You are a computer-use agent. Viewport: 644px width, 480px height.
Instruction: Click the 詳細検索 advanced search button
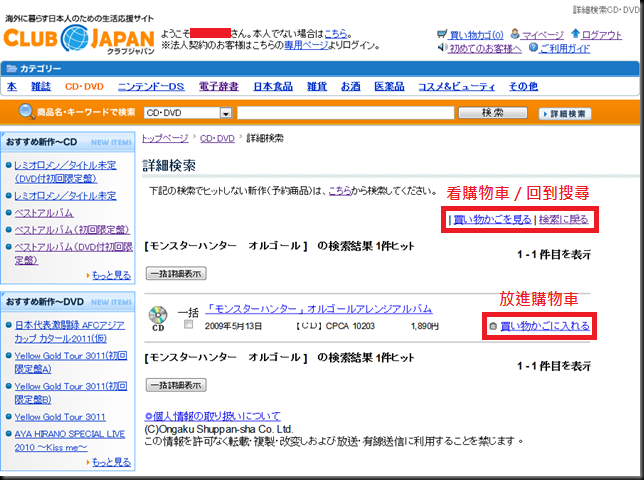coord(565,114)
